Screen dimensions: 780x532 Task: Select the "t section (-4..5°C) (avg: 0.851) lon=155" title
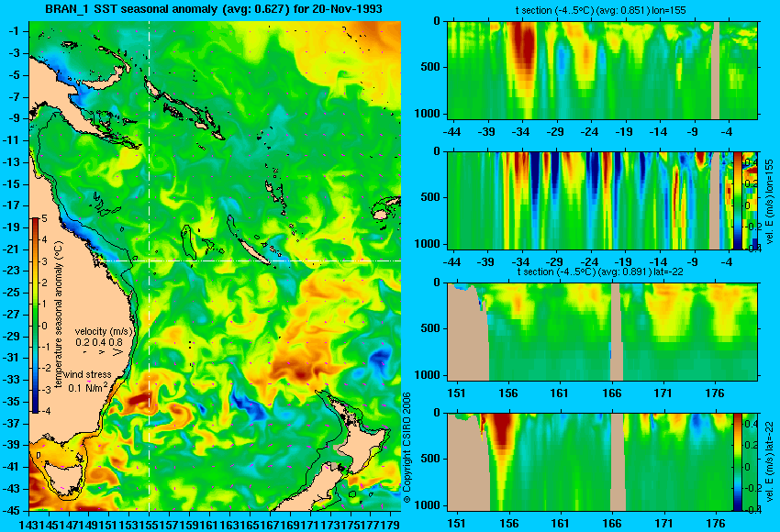[601, 10]
